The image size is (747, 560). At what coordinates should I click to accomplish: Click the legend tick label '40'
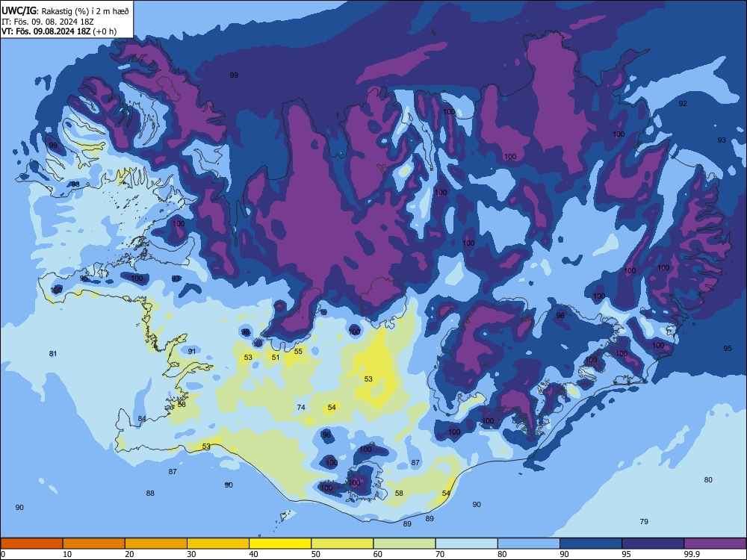pos(254,554)
